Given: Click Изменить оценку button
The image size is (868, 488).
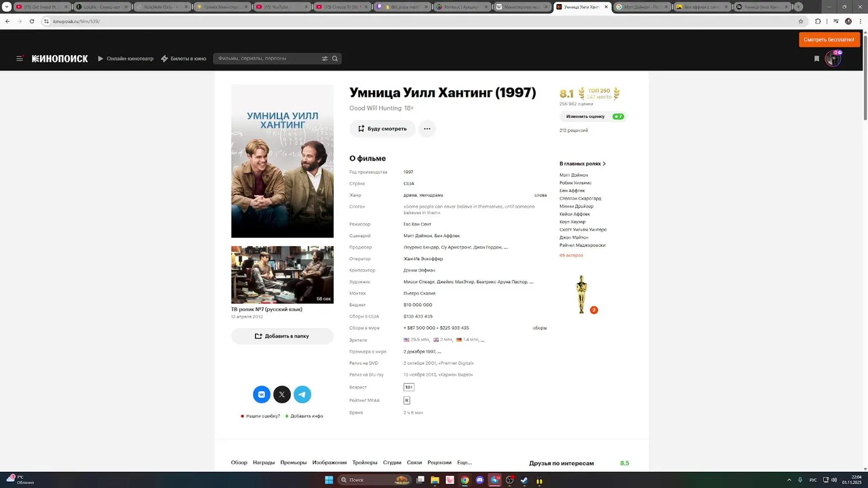Looking at the screenshot, I should tap(591, 117).
